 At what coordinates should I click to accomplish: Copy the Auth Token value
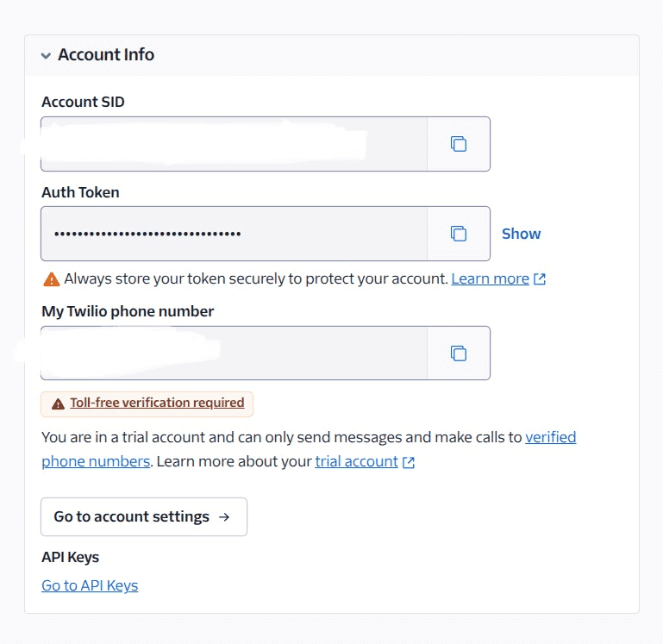pyautogui.click(x=459, y=234)
